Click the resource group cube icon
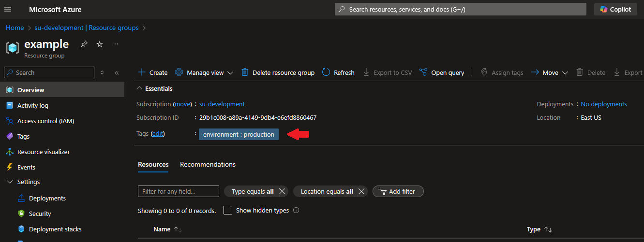Image resolution: width=644 pixels, height=242 pixels. [x=13, y=47]
